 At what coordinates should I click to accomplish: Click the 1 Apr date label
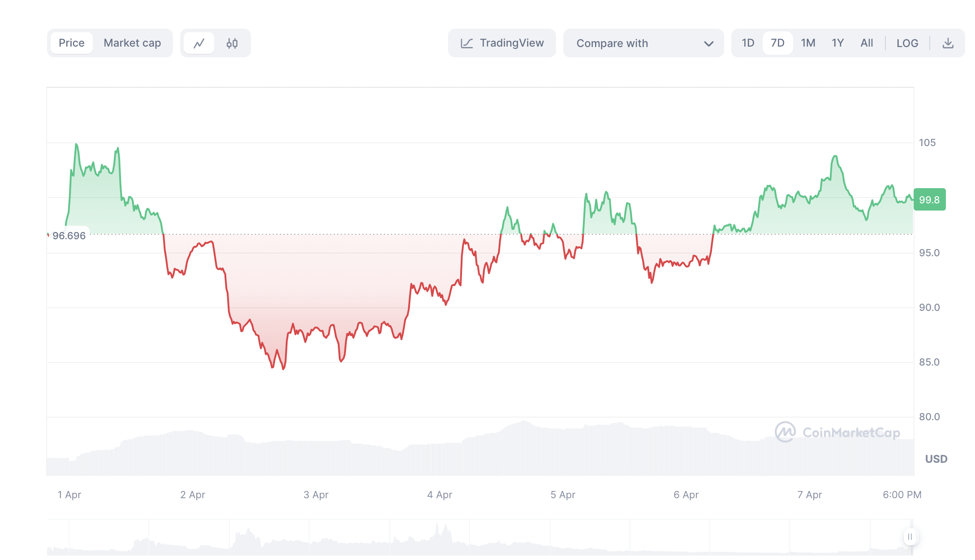(69, 495)
